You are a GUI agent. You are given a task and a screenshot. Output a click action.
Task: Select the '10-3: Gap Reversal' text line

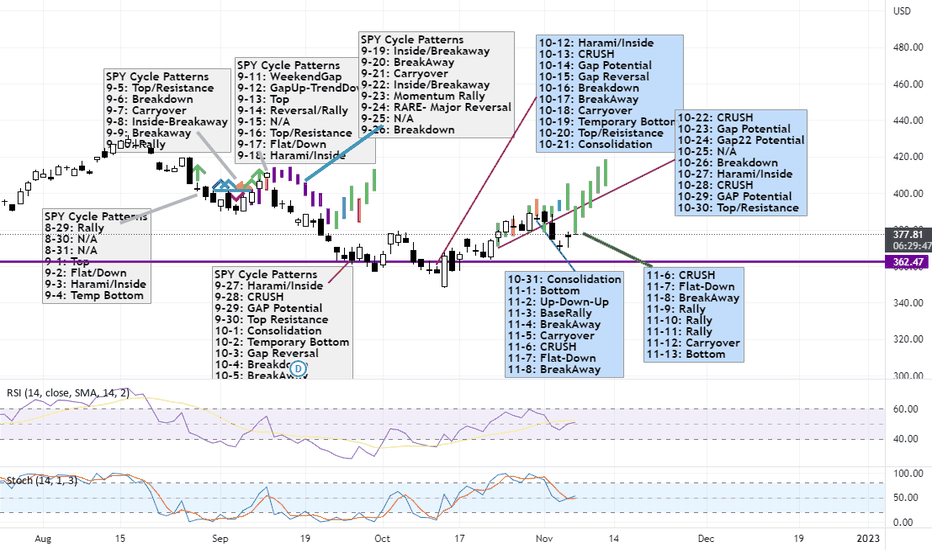pos(266,353)
